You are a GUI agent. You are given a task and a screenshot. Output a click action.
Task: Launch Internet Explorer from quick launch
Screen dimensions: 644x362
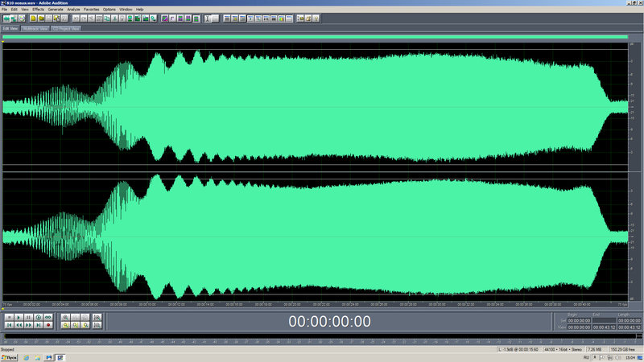coord(27,358)
